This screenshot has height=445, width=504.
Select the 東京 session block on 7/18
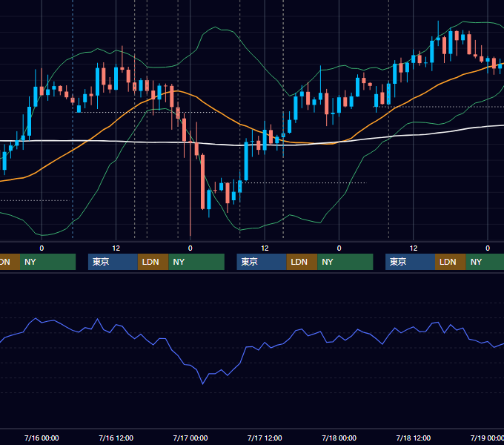pyautogui.click(x=410, y=262)
